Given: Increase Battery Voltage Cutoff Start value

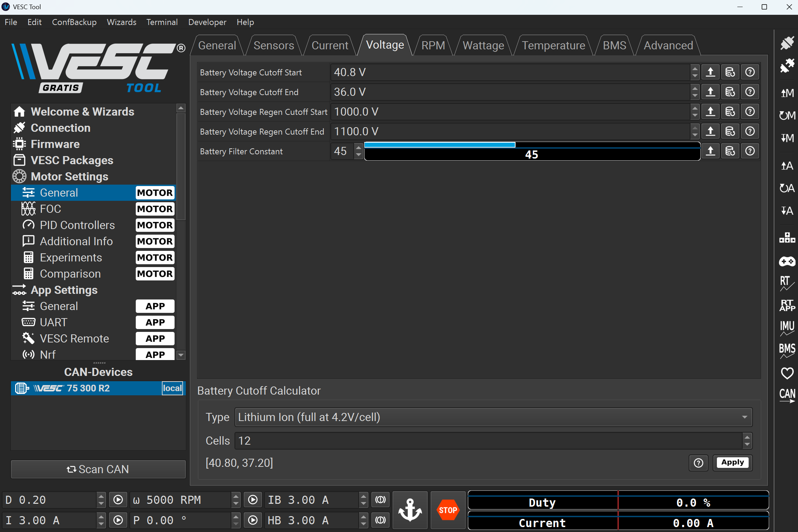Looking at the screenshot, I should tap(695, 69).
